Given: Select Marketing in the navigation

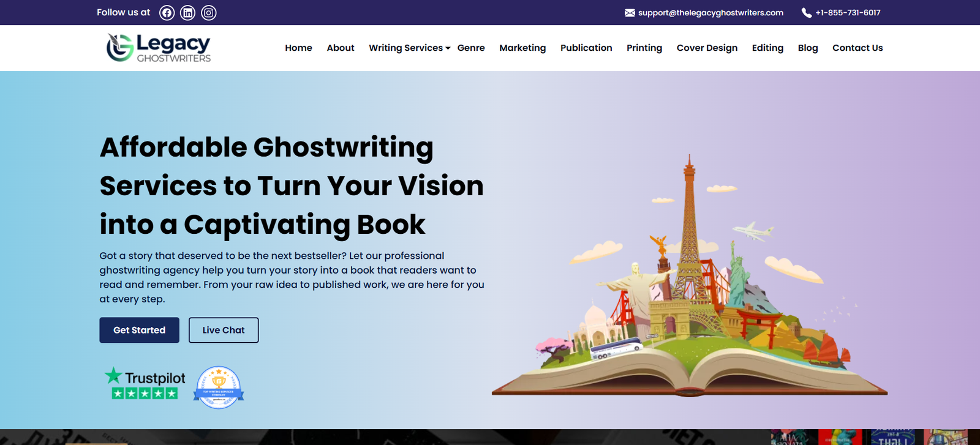Looking at the screenshot, I should click(x=522, y=48).
